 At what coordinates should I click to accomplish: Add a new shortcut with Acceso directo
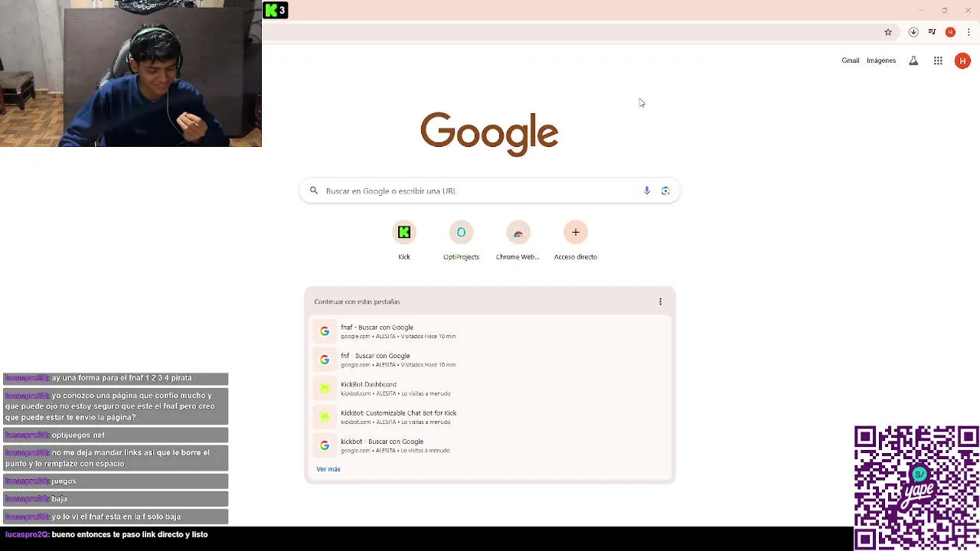pos(576,240)
